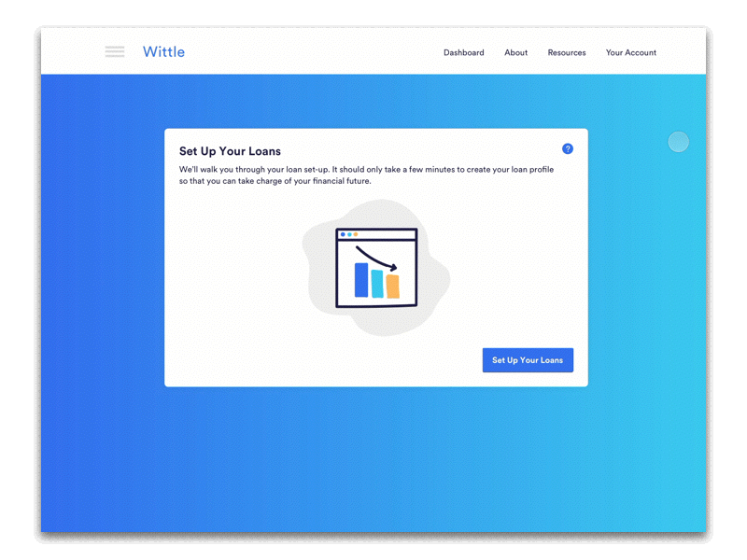Click the help question mark icon
This screenshot has width=747, height=560.
tap(567, 147)
